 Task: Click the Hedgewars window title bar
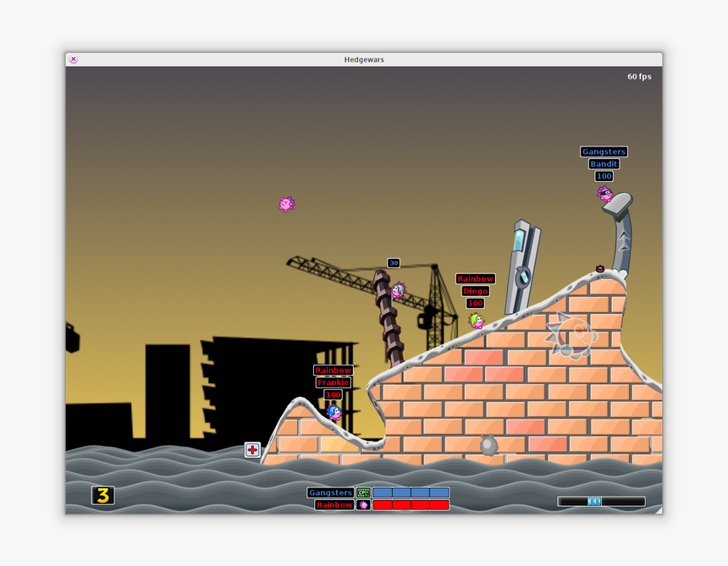click(364, 59)
